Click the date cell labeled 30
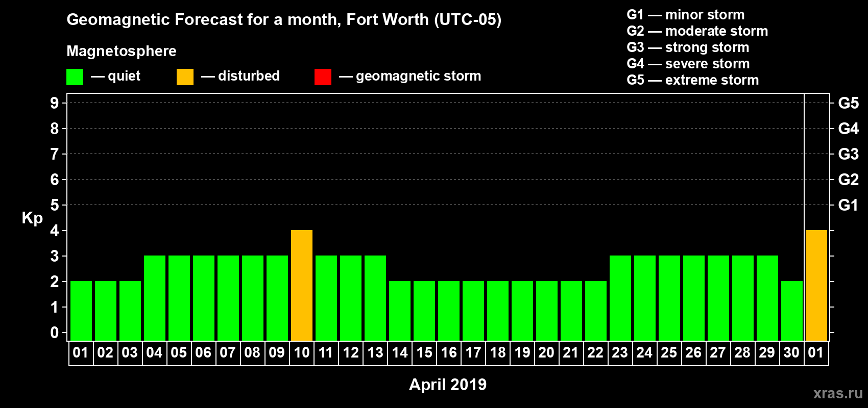 [792, 353]
